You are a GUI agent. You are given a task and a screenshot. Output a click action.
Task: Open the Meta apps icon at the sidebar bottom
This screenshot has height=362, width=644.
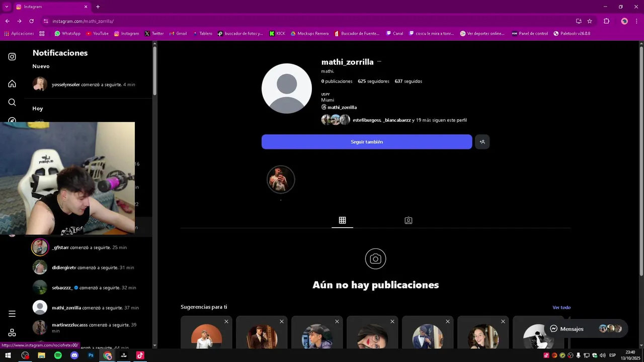pyautogui.click(x=12, y=333)
